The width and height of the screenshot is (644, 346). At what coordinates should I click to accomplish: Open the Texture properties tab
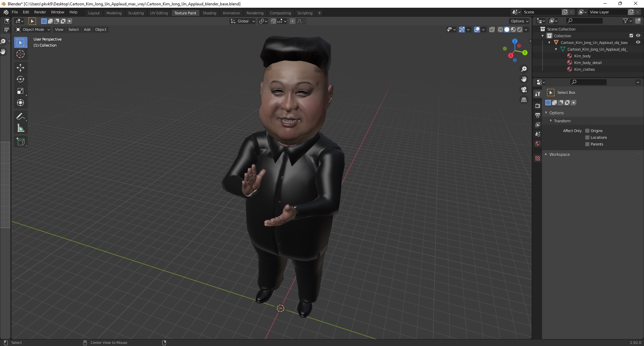click(x=538, y=158)
